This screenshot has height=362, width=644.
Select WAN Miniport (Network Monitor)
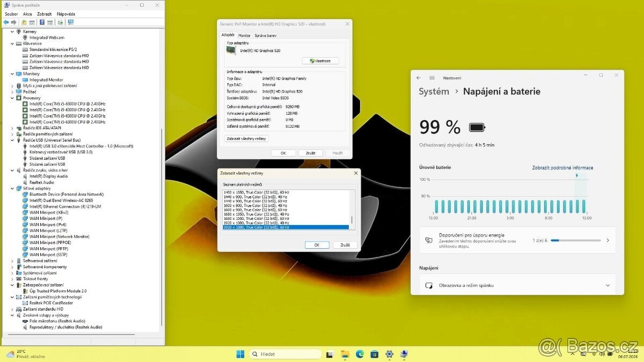pyautogui.click(x=59, y=237)
